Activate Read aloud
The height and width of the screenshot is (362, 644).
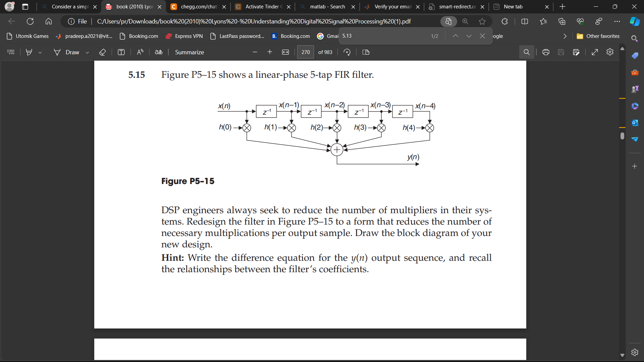[140, 52]
